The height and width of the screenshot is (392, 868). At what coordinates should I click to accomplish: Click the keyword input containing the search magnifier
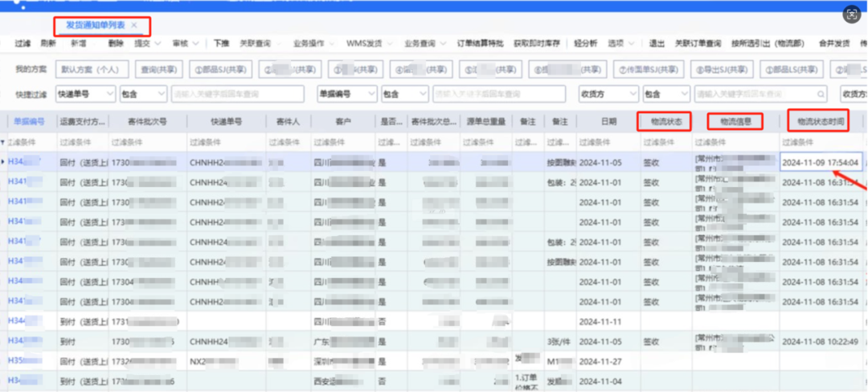pos(760,94)
